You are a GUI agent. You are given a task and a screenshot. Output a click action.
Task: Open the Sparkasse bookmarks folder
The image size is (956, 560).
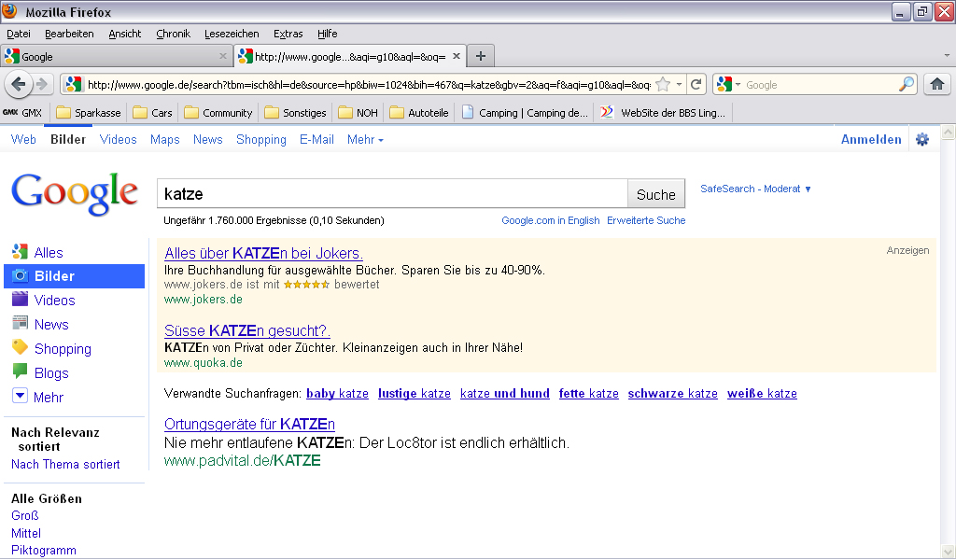(x=89, y=113)
